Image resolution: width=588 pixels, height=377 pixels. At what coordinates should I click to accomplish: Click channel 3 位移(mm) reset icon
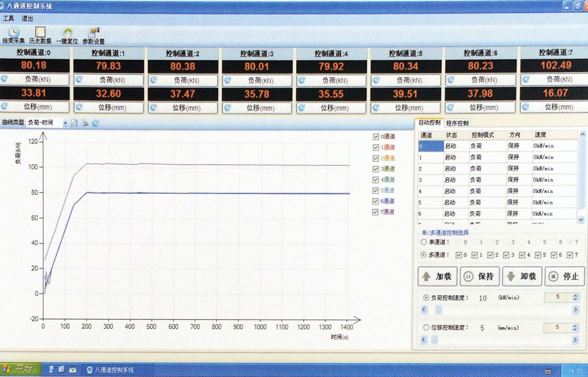point(228,107)
